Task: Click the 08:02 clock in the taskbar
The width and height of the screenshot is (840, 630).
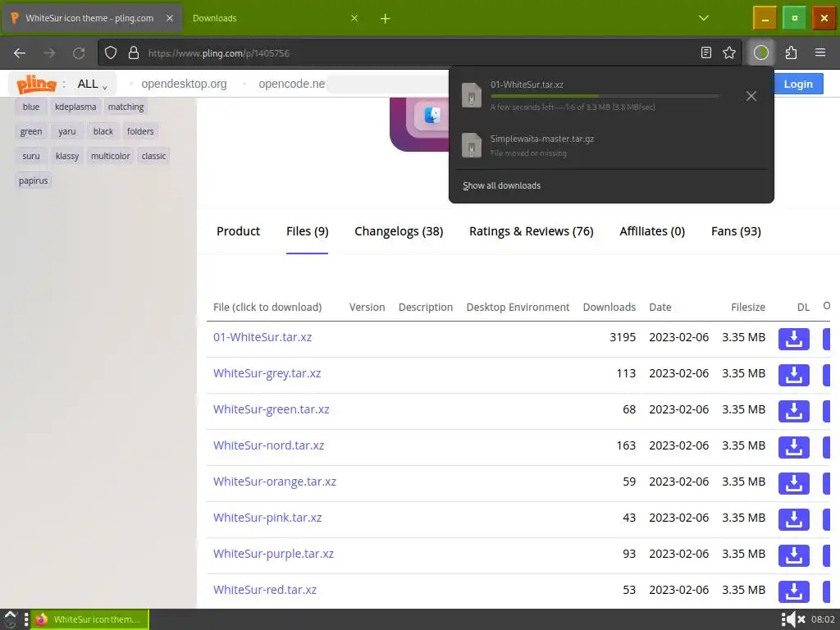Action: pos(823,619)
